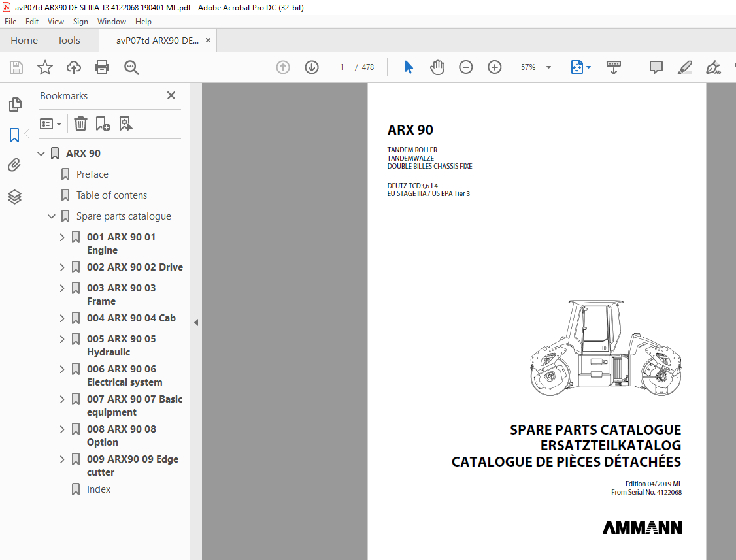Select the arrow selection tool

point(409,67)
